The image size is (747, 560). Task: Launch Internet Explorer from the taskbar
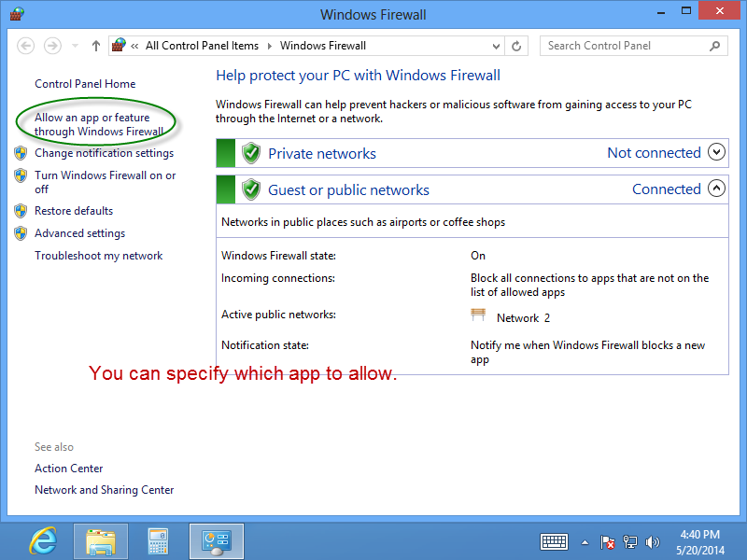(43, 541)
